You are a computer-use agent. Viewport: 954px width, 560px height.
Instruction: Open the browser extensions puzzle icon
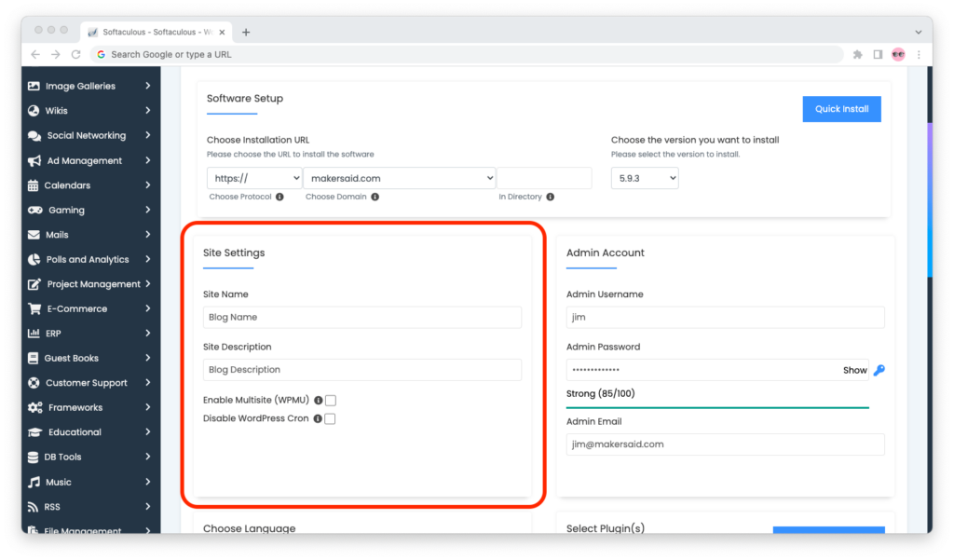[x=858, y=55]
